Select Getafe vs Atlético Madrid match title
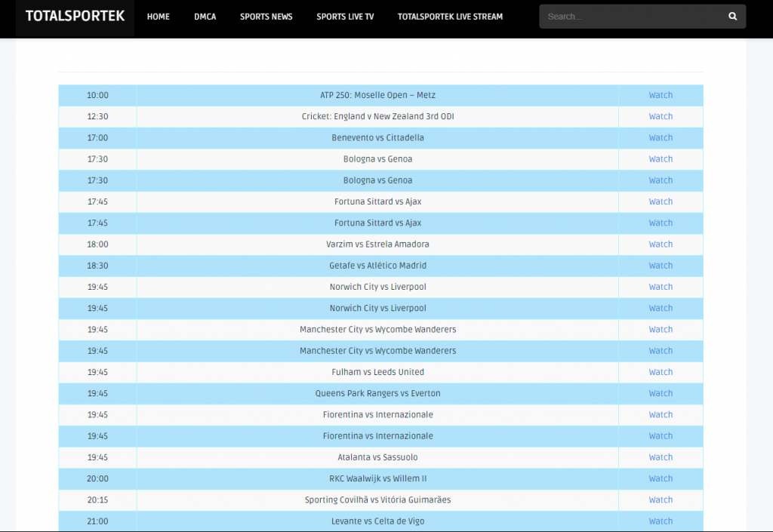The width and height of the screenshot is (773, 532). click(377, 266)
